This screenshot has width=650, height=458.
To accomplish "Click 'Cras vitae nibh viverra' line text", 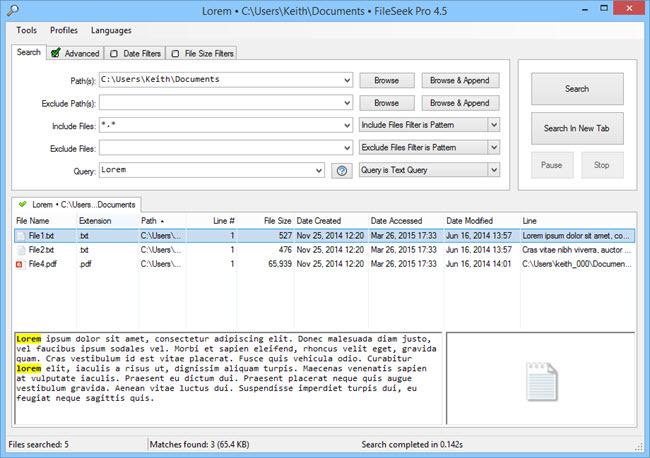I will tap(576, 250).
